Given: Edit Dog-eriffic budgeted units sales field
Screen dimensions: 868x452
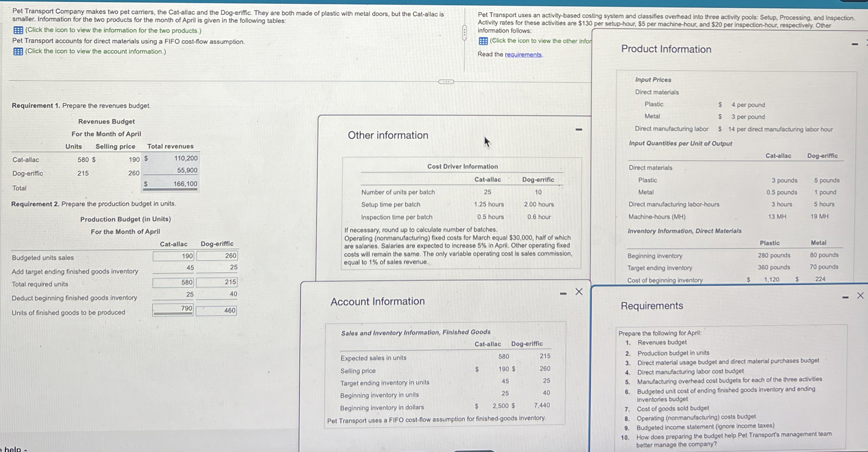Looking at the screenshot, I should coord(217,256).
